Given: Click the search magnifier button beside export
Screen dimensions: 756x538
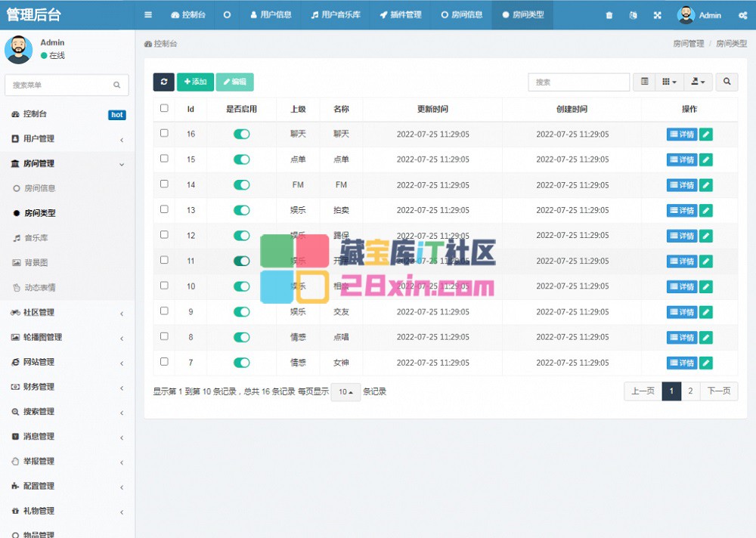Looking at the screenshot, I should pyautogui.click(x=727, y=82).
